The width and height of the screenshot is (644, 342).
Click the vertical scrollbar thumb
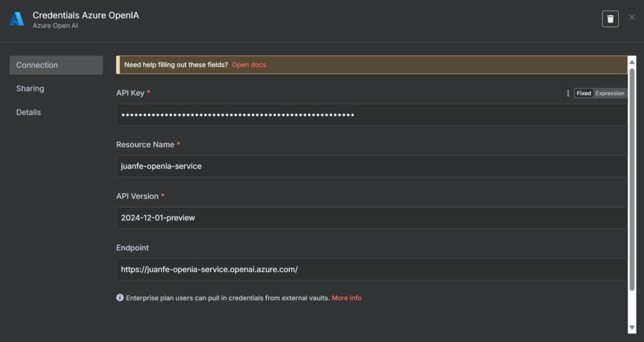632,179
